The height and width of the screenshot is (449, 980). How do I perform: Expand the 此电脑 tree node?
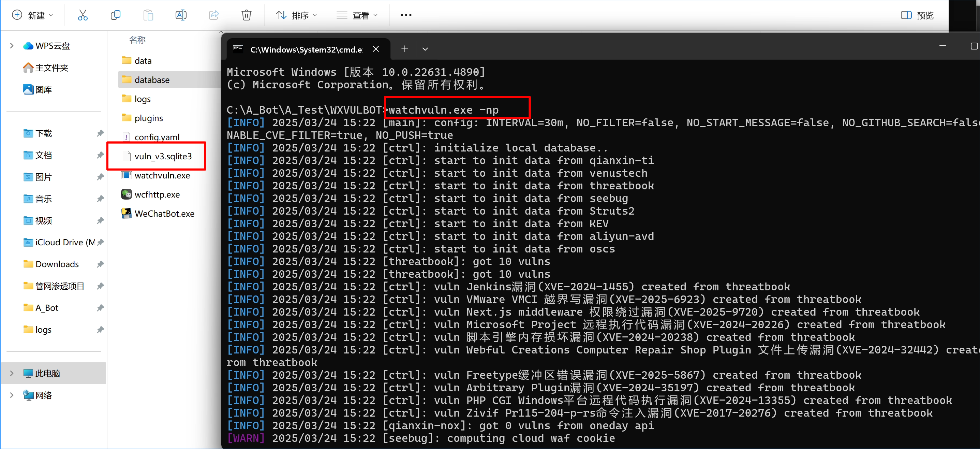[x=12, y=373]
